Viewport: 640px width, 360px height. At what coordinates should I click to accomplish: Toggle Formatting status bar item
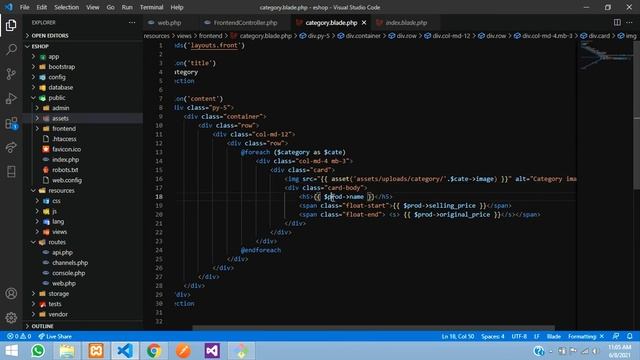(x=585, y=336)
